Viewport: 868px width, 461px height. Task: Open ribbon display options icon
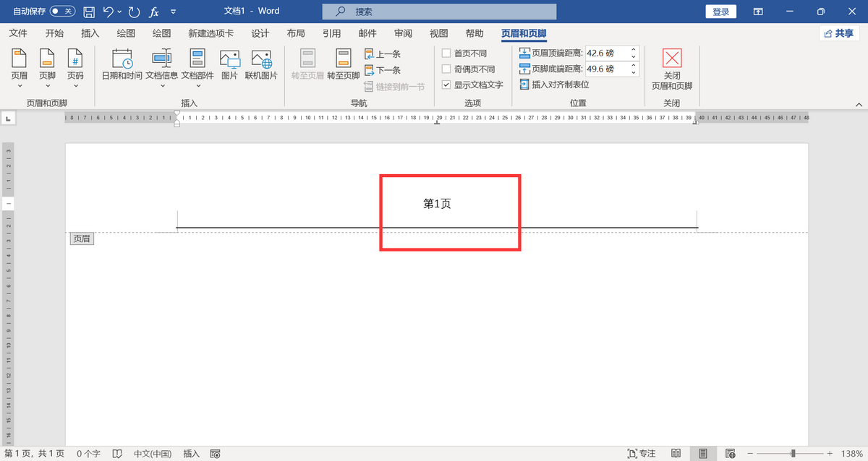(x=758, y=12)
